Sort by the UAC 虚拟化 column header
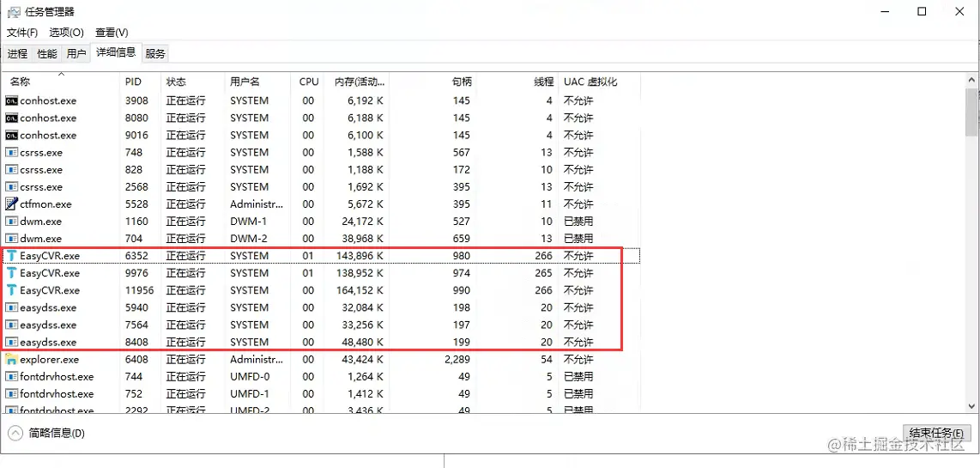The height and width of the screenshot is (468, 980). click(599, 82)
